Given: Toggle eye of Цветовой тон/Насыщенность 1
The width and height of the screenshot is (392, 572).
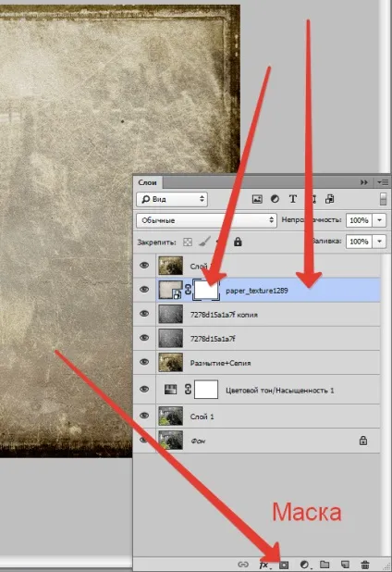Looking at the screenshot, I should tap(144, 389).
